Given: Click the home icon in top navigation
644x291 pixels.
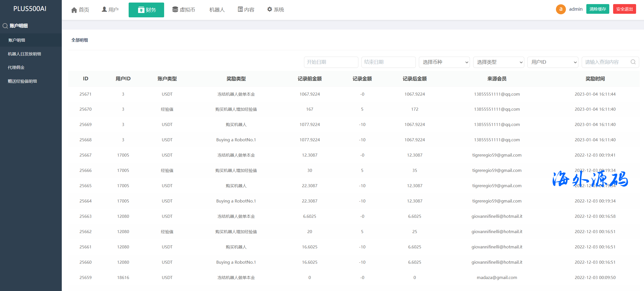Looking at the screenshot, I should point(74,10).
